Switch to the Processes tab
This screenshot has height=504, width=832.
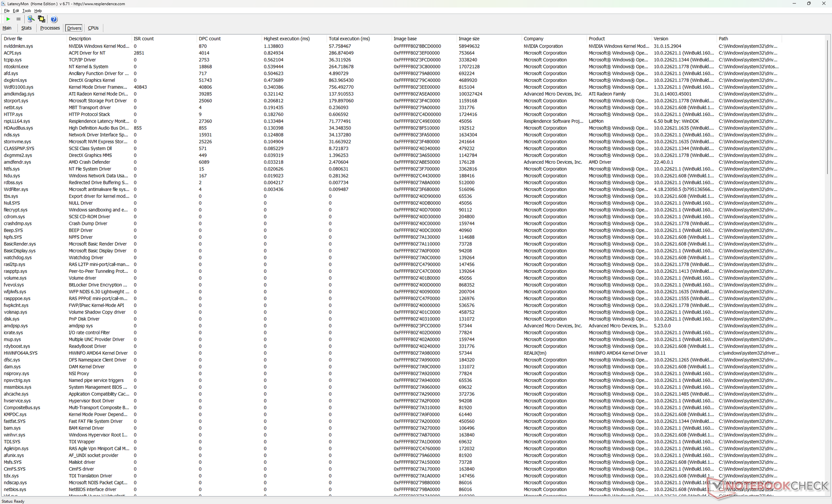pos(50,28)
